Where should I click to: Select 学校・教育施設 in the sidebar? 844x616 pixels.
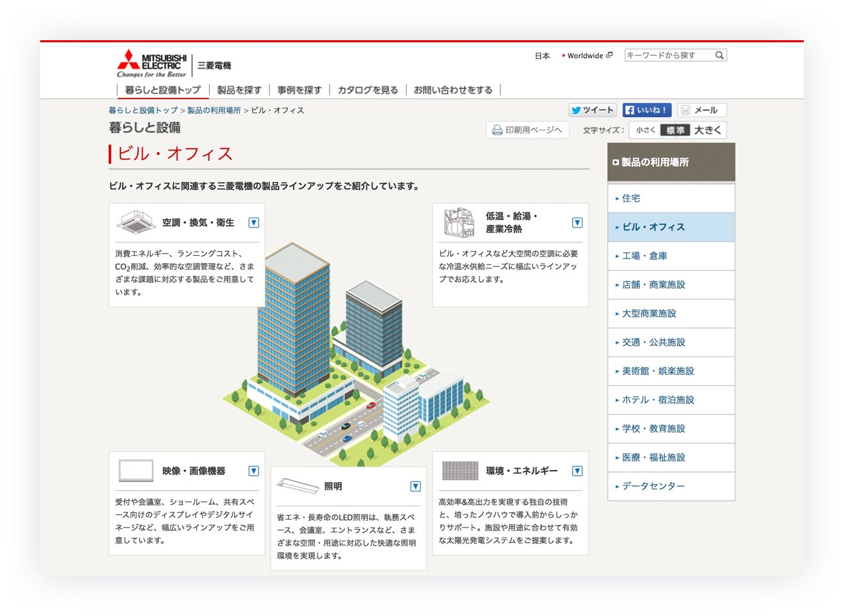pyautogui.click(x=671, y=429)
